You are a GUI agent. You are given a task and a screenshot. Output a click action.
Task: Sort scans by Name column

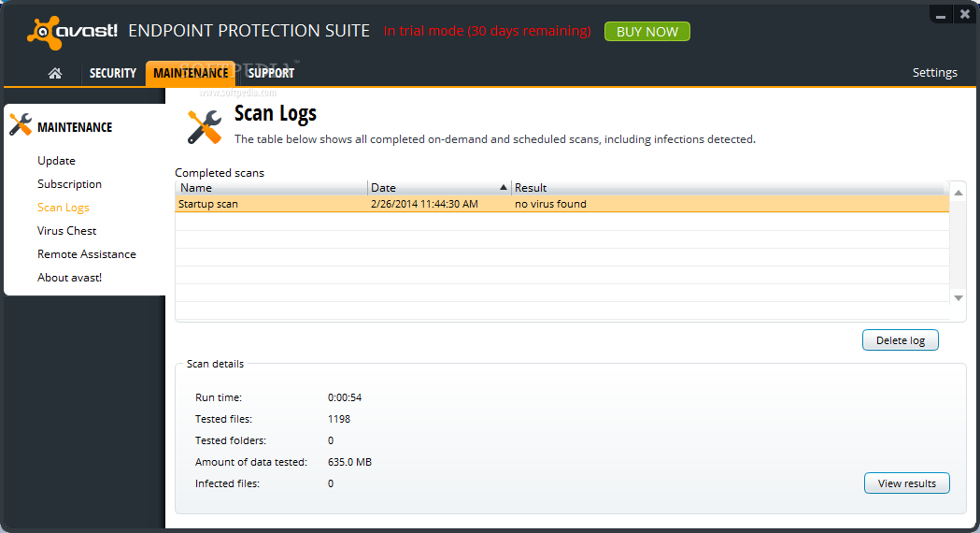click(x=271, y=188)
